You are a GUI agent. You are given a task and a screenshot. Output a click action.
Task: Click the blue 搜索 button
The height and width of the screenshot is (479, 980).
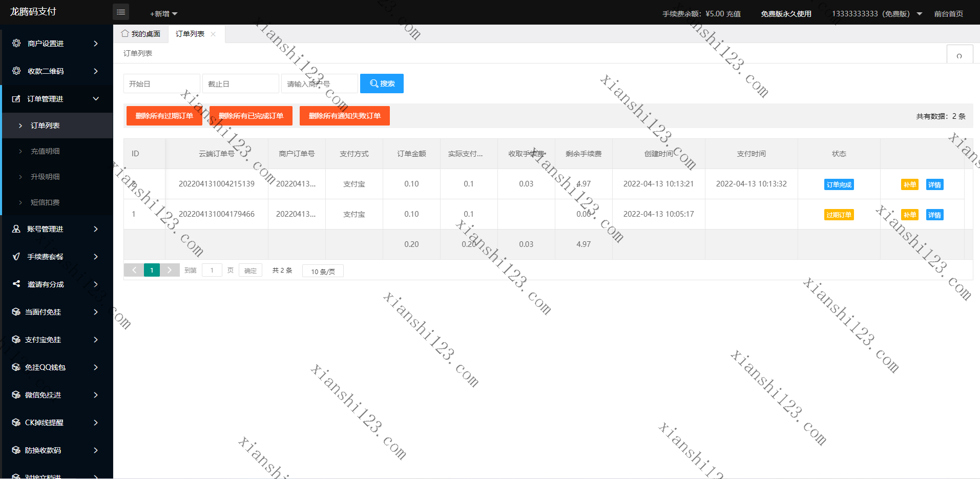pos(382,84)
